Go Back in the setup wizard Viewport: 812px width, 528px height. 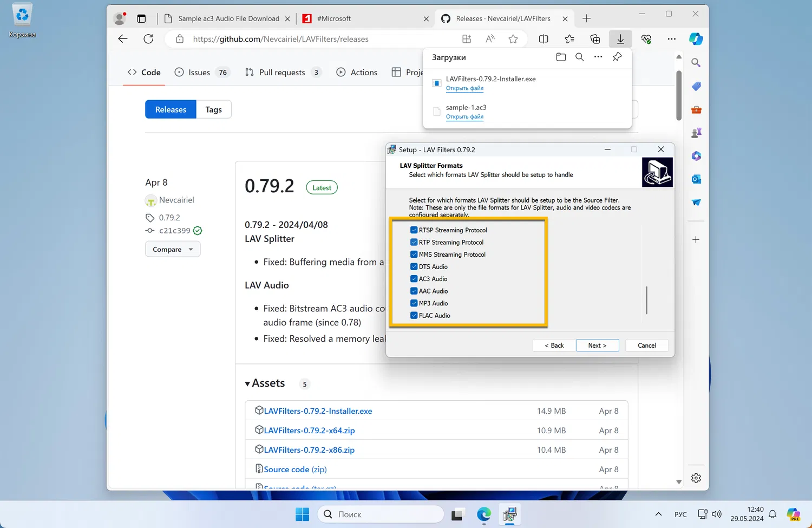554,346
